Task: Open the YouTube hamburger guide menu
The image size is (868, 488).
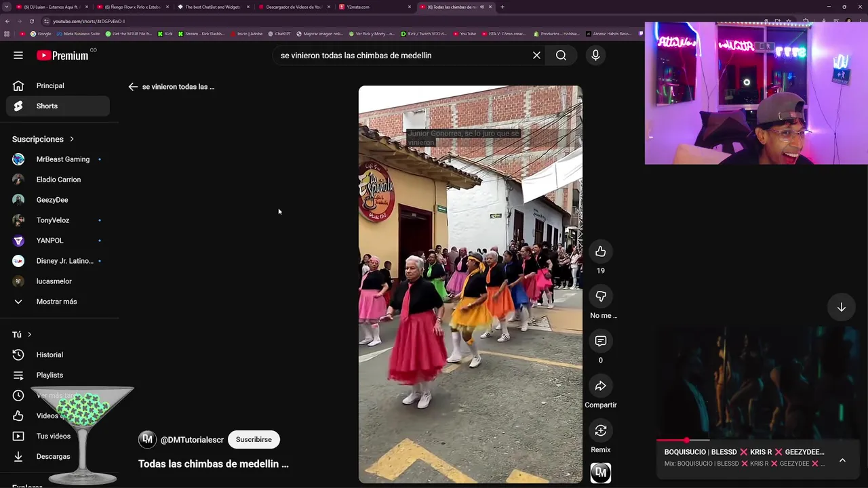Action: click(18, 56)
